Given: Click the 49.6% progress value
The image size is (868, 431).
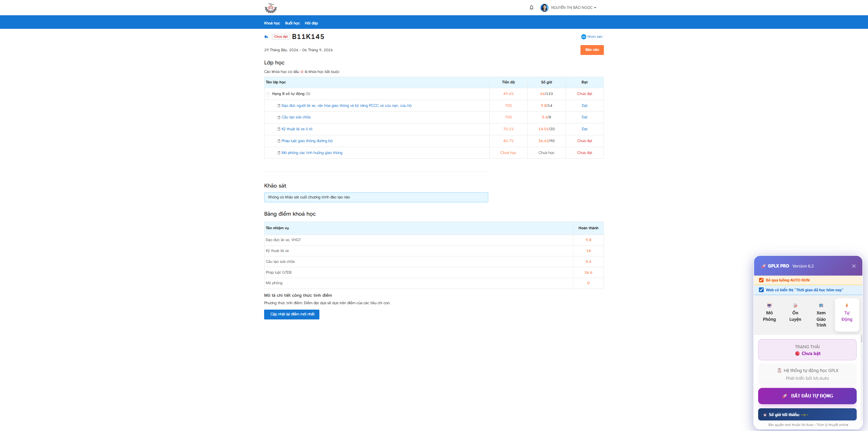Looking at the screenshot, I should (508, 94).
